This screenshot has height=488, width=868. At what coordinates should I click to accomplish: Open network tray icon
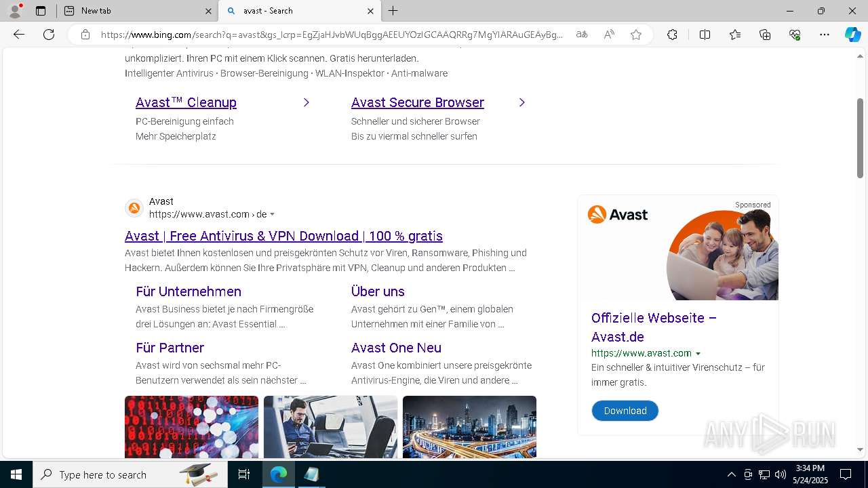tap(764, 474)
